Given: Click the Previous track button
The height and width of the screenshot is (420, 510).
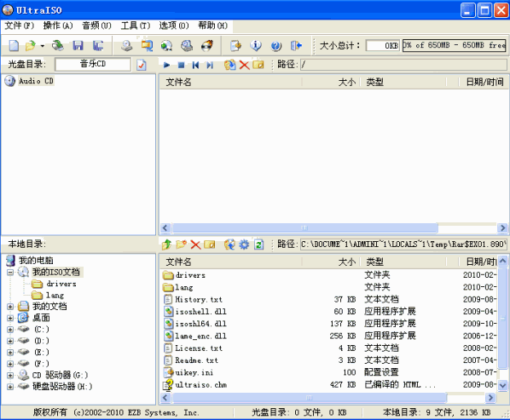Looking at the screenshot, I should (x=195, y=65).
